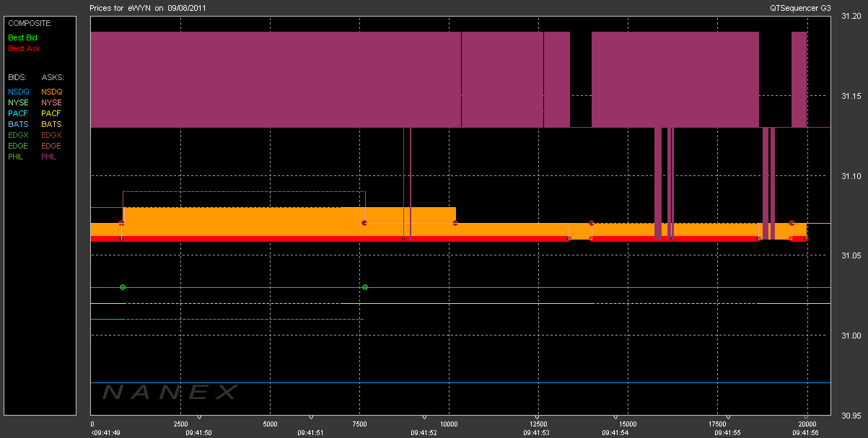This screenshot has width=868, height=438.
Task: Click the 2500 sequence axis label
Action: pos(181,424)
